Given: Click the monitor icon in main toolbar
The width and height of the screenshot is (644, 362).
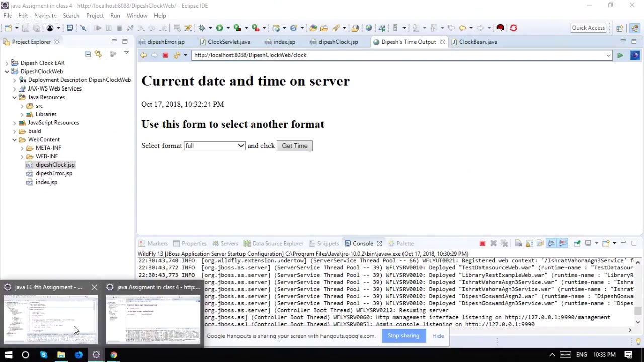Looking at the screenshot, I should (x=70, y=28).
